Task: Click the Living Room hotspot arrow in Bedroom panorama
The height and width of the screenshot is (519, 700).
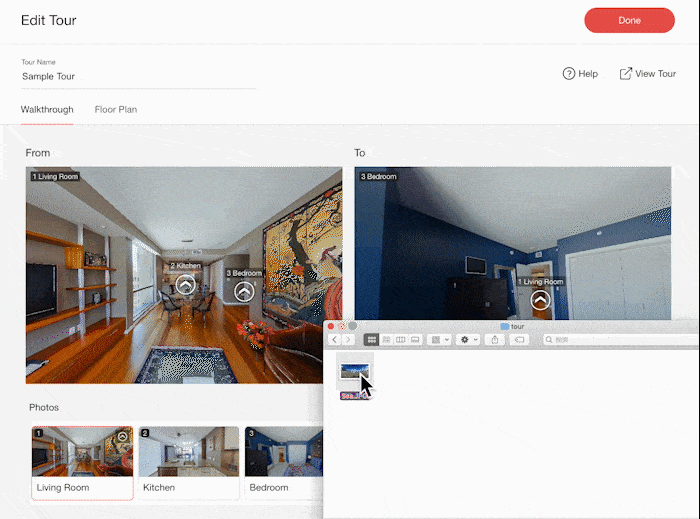Action: coord(540,300)
